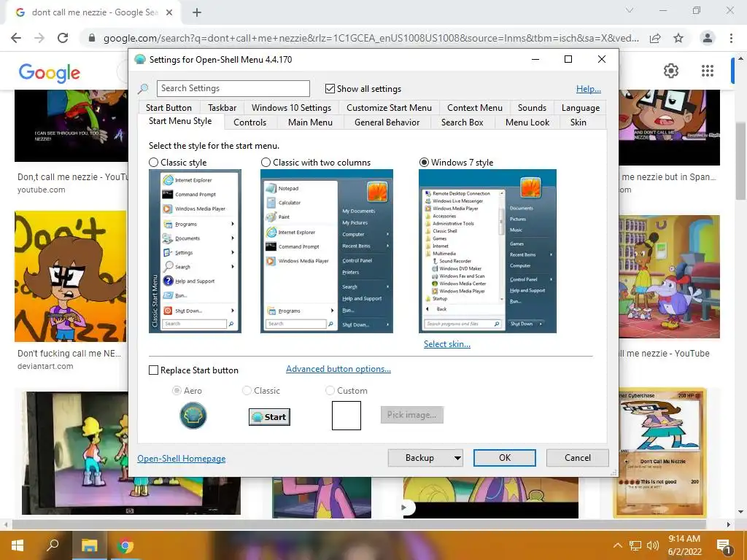
Task: Open the Sounds tab
Action: coord(532,108)
